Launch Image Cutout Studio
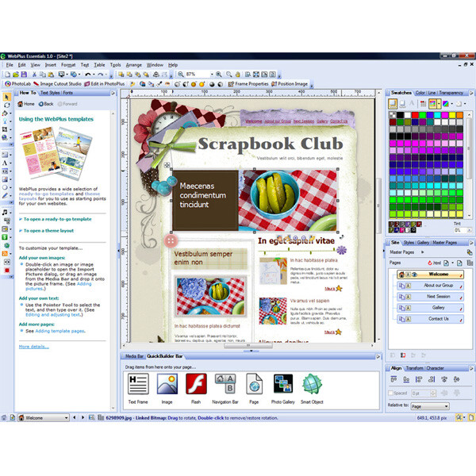 coord(57,84)
